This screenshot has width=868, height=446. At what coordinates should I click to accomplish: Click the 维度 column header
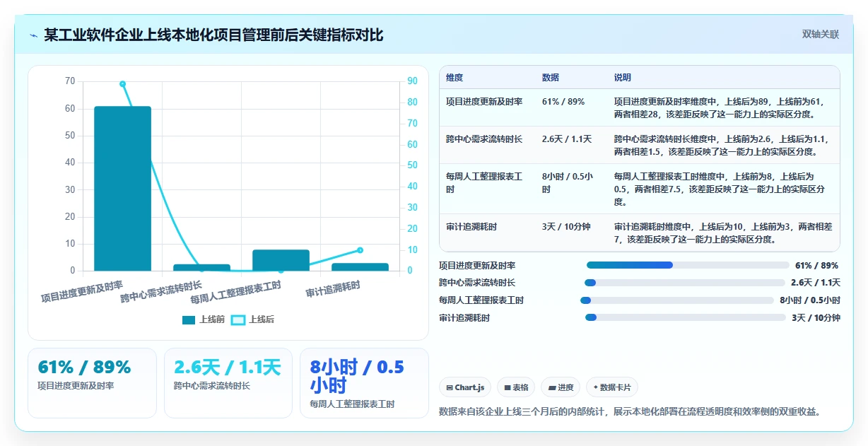[454, 78]
